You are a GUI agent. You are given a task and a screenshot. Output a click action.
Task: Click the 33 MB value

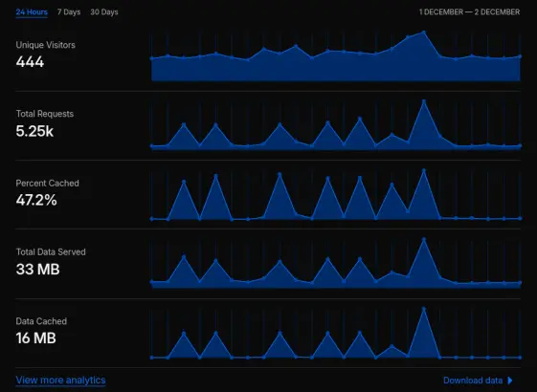click(x=37, y=270)
